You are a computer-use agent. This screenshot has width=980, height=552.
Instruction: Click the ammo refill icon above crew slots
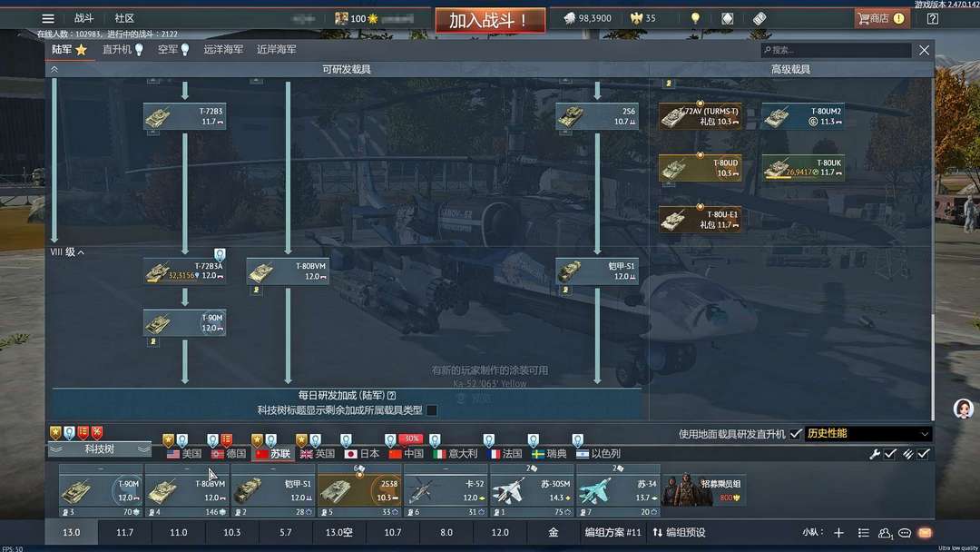pos(908,454)
